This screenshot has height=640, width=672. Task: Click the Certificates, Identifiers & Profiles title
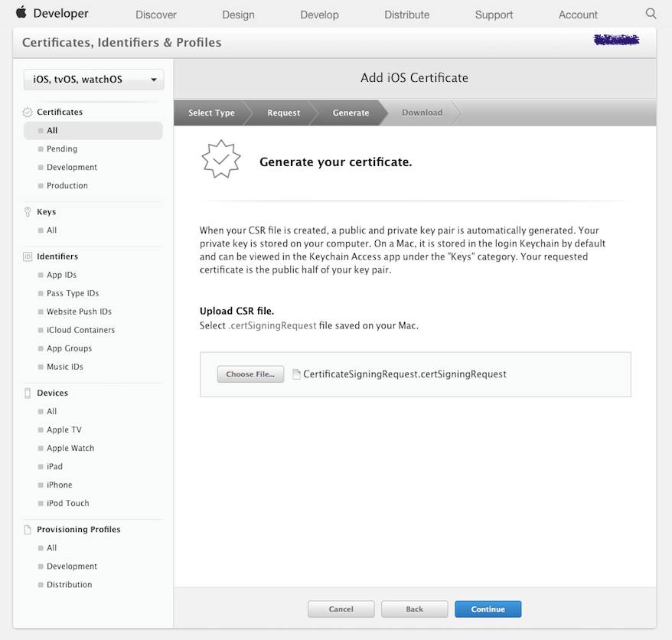pyautogui.click(x=122, y=42)
